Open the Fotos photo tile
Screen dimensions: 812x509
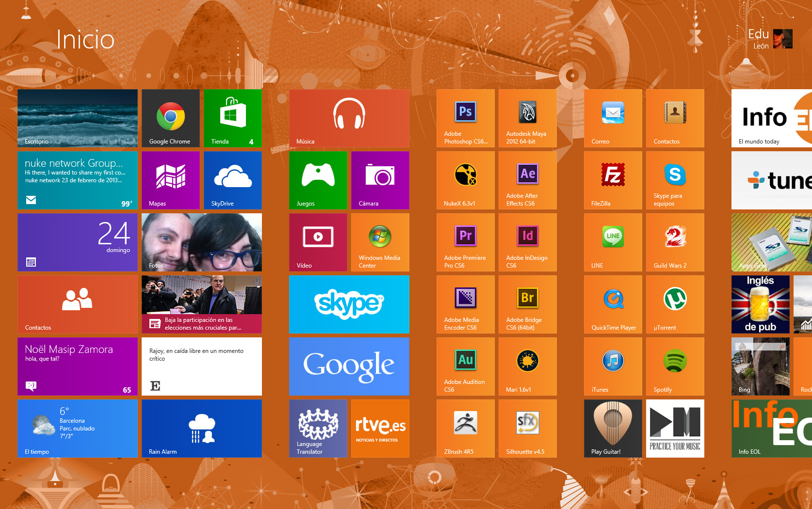pyautogui.click(x=201, y=242)
